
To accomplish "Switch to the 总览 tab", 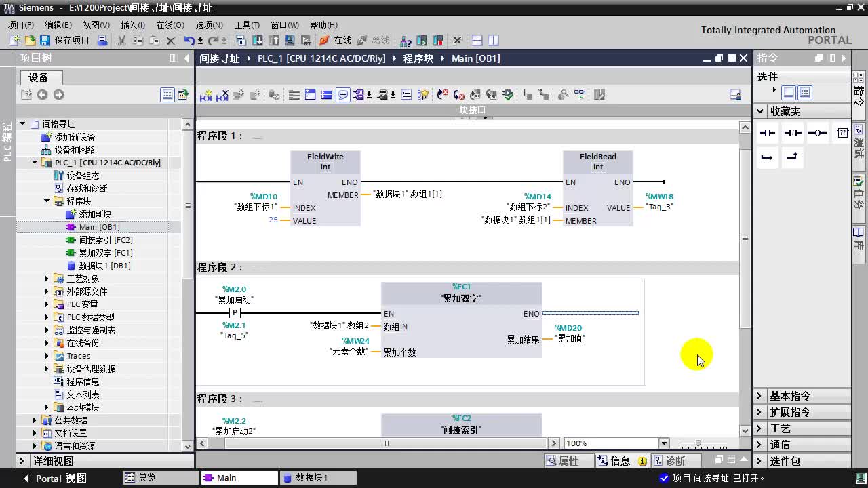I will [x=161, y=478].
